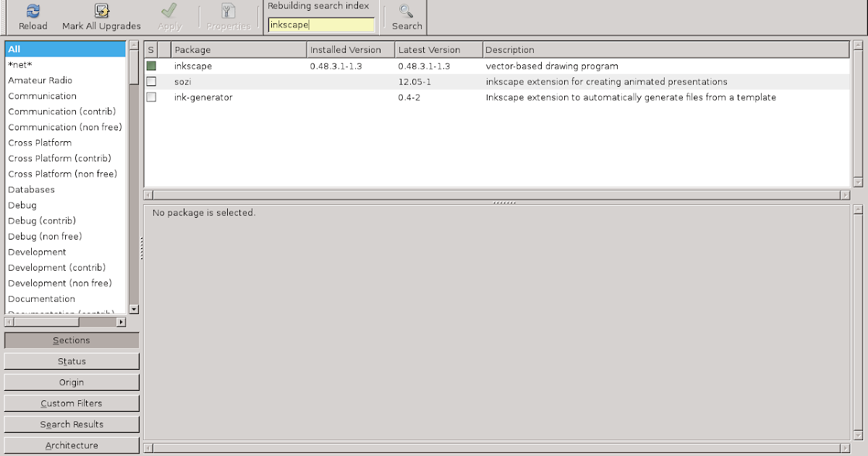868x456 pixels.
Task: Click the latest version 0.4-2 cell
Action: (409, 97)
